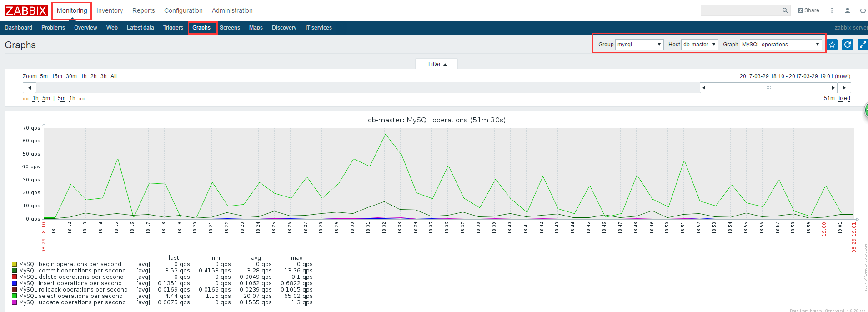Open the help question mark icon
This screenshot has width=868, height=312.
tap(832, 10)
